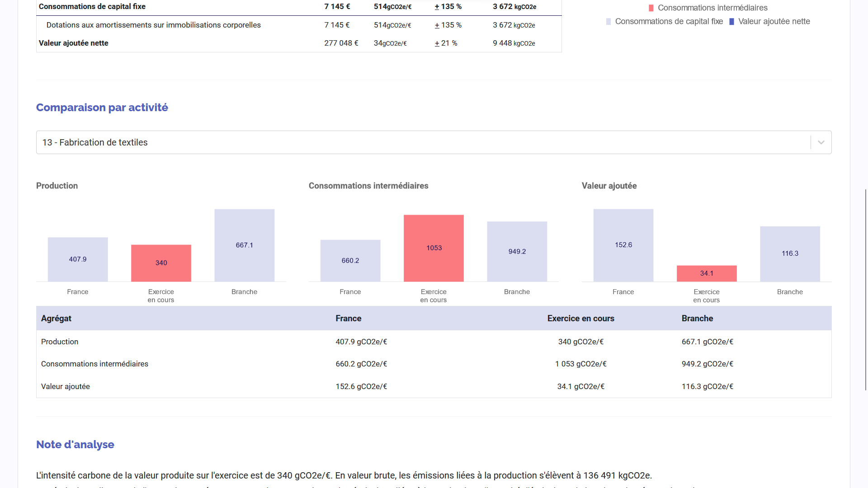Click the 'Agrégat' column header

pos(56,319)
